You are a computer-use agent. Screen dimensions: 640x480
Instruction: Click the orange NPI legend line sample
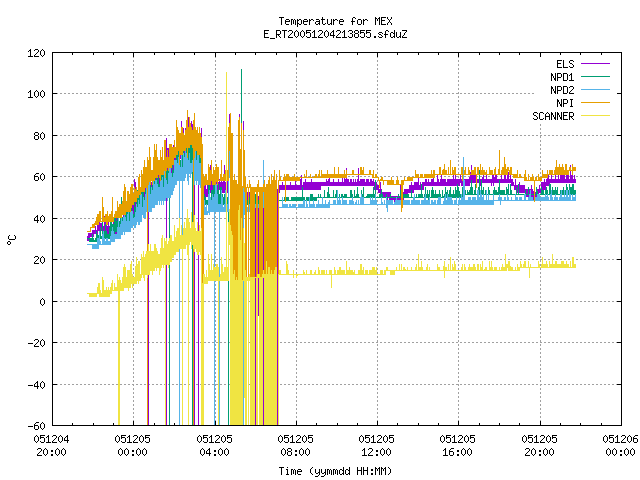pyautogui.click(x=595, y=102)
